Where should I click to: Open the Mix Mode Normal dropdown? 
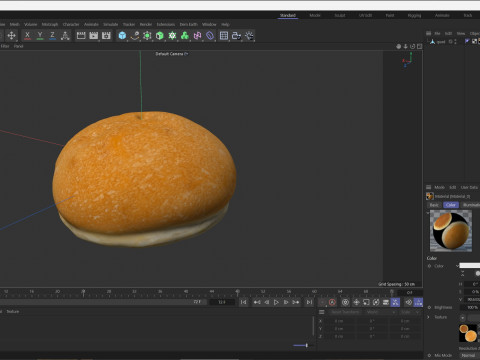click(469, 355)
